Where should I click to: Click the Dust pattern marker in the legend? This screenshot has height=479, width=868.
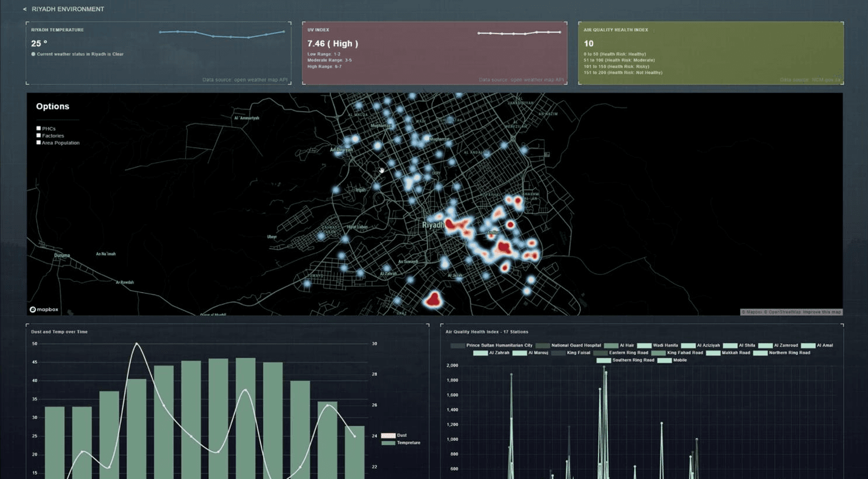(x=388, y=435)
